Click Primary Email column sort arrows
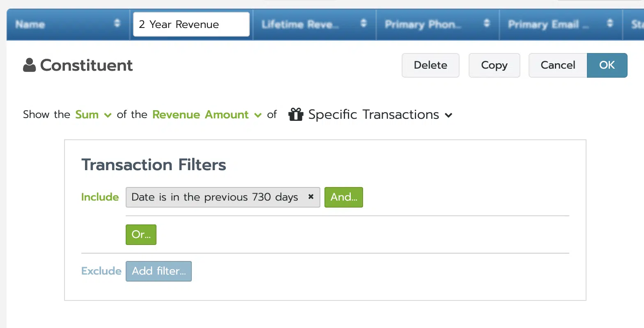Viewport: 644px width, 328px height. click(x=610, y=23)
